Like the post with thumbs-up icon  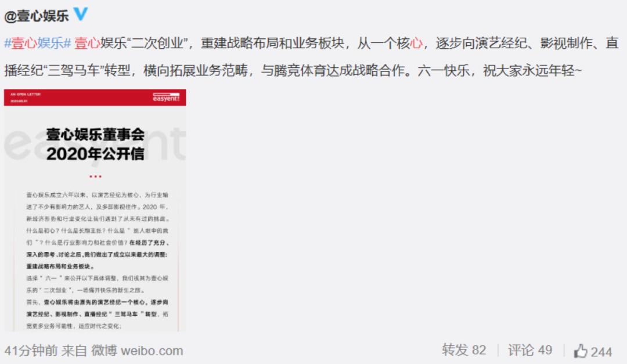pyautogui.click(x=581, y=351)
